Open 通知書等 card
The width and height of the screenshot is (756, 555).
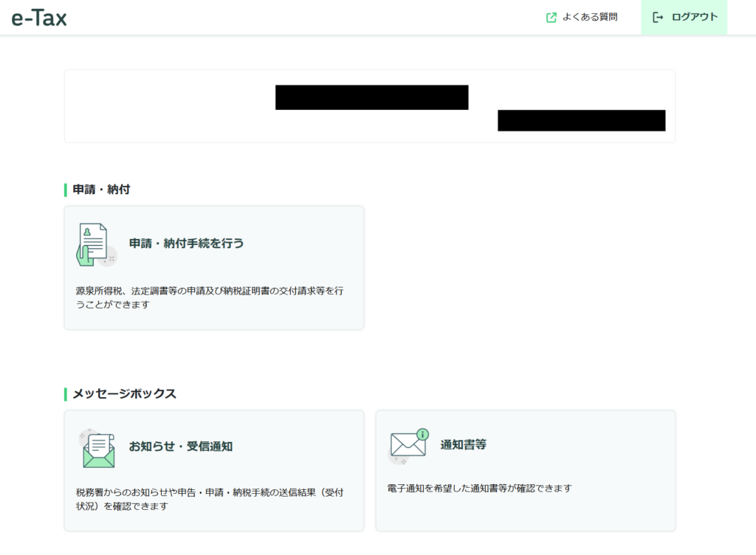tap(526, 471)
